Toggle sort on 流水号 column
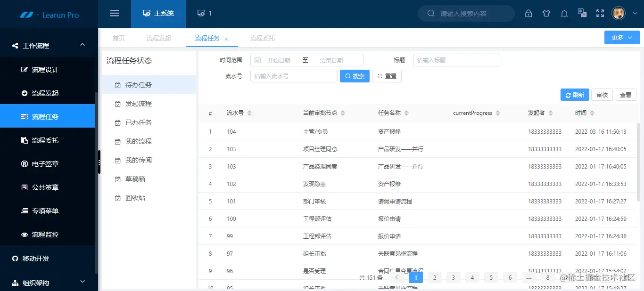Viewport: 644px width, 291px height. point(249,113)
